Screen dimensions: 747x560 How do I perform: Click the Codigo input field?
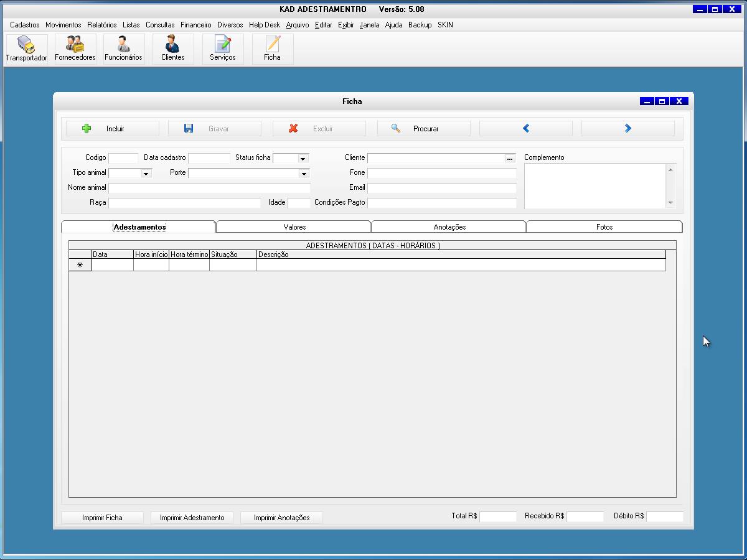[x=123, y=158]
